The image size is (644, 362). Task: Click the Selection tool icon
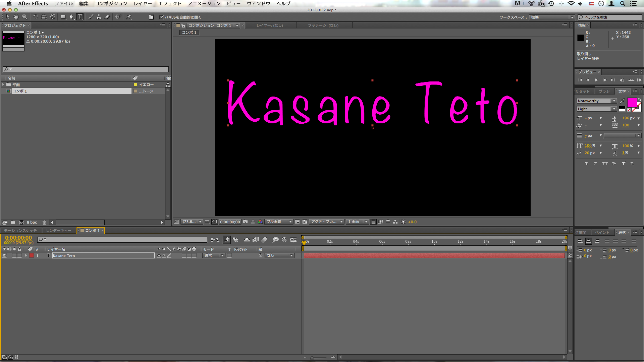tap(8, 17)
